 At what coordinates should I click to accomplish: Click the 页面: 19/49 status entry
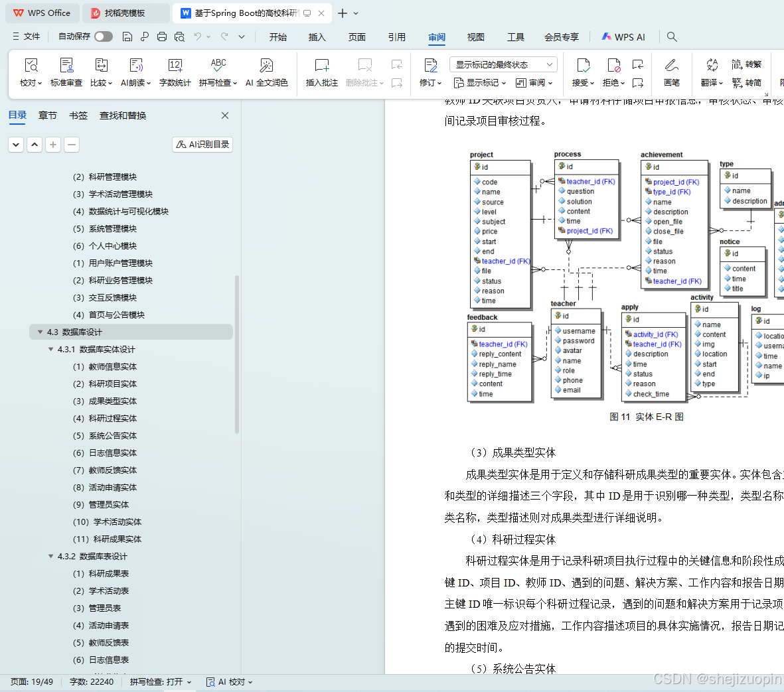click(32, 681)
